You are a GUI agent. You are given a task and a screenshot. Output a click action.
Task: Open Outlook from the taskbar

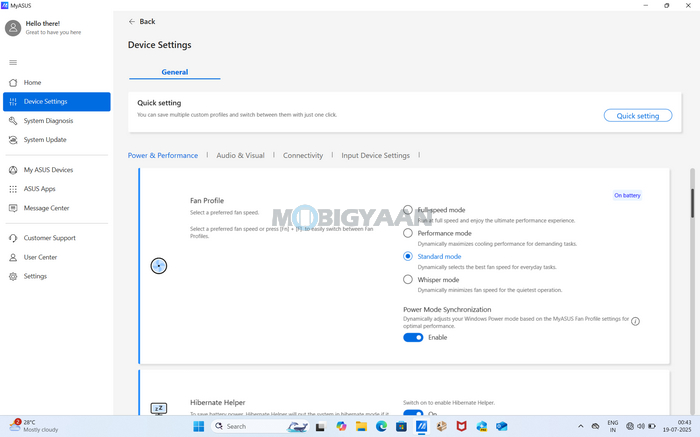coord(502,426)
